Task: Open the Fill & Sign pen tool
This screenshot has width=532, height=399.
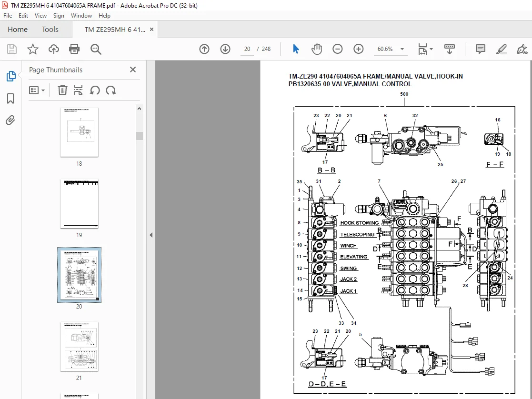Action: tap(522, 49)
